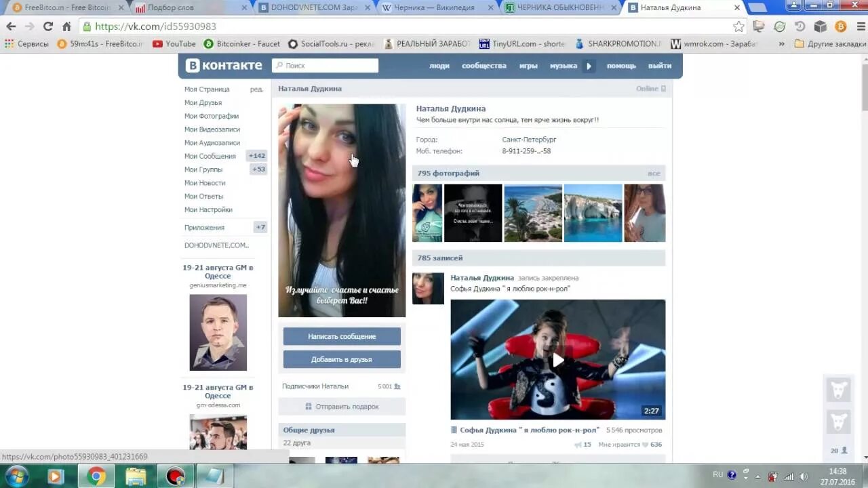The height and width of the screenshot is (488, 868).
Task: Open the browser home page
Action: click(x=66, y=26)
